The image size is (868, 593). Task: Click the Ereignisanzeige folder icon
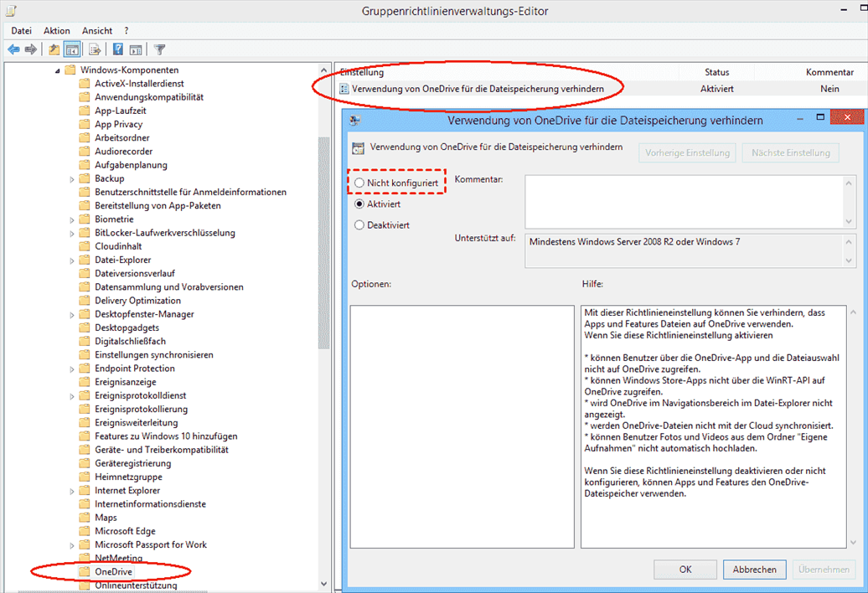(x=84, y=382)
